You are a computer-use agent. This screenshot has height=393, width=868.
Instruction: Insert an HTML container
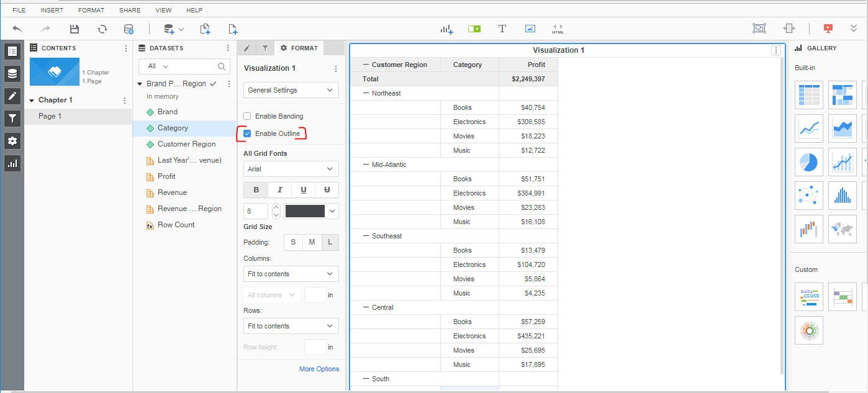557,28
